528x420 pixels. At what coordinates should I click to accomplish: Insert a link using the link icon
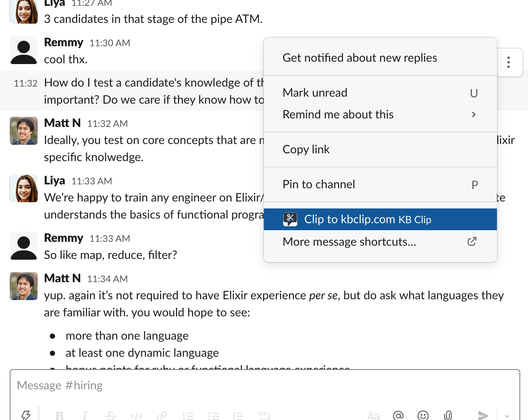click(x=162, y=416)
